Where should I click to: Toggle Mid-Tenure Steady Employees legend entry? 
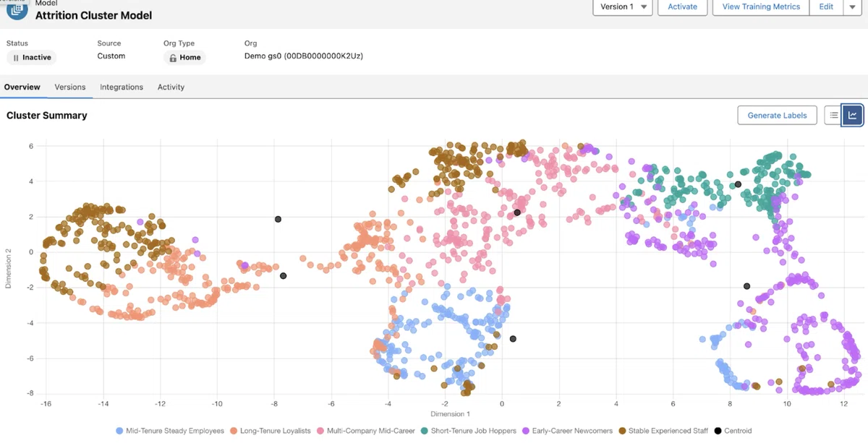(170, 431)
